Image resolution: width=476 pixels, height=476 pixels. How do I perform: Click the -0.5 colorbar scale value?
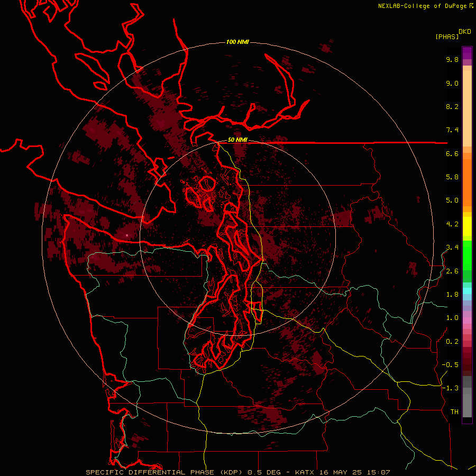450,365
